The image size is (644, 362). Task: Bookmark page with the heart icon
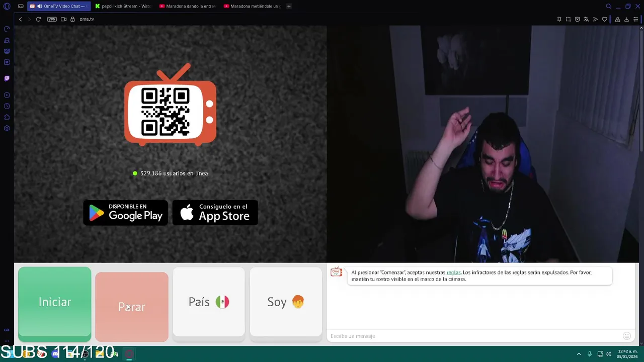604,19
